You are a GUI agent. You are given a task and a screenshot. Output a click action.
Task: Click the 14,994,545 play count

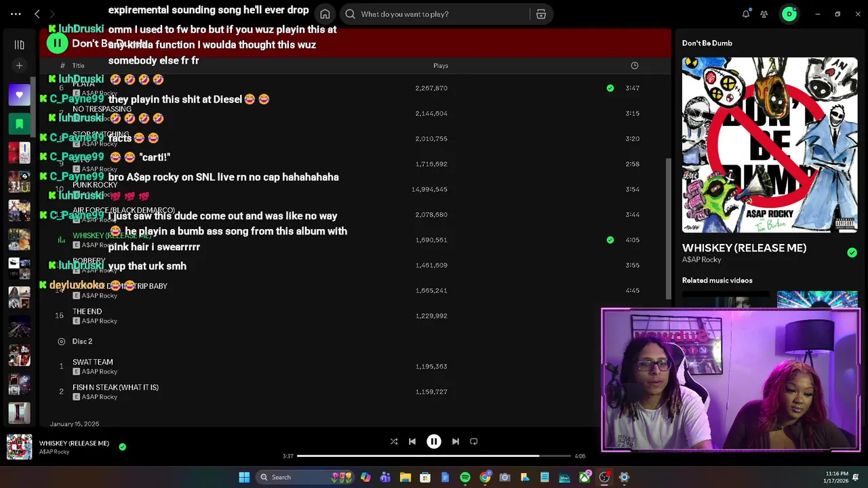click(x=429, y=189)
